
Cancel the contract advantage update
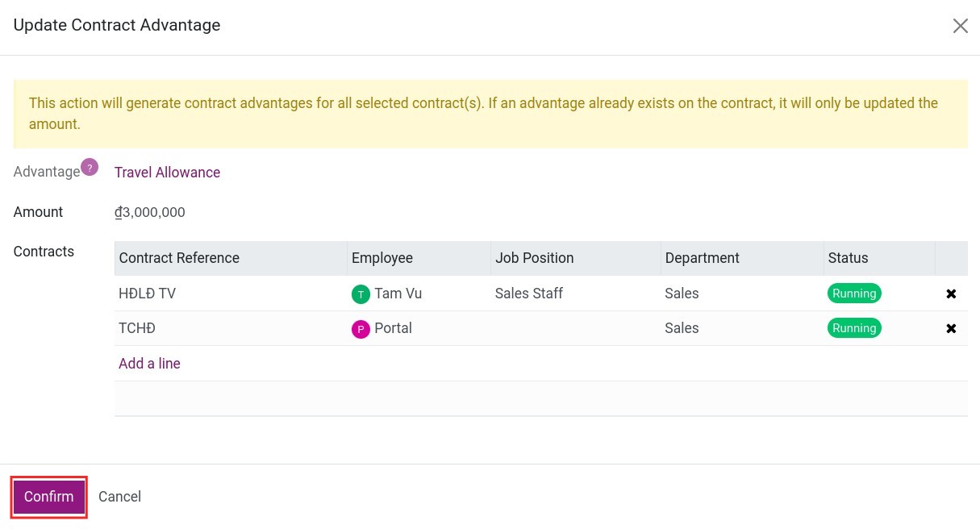(x=119, y=497)
